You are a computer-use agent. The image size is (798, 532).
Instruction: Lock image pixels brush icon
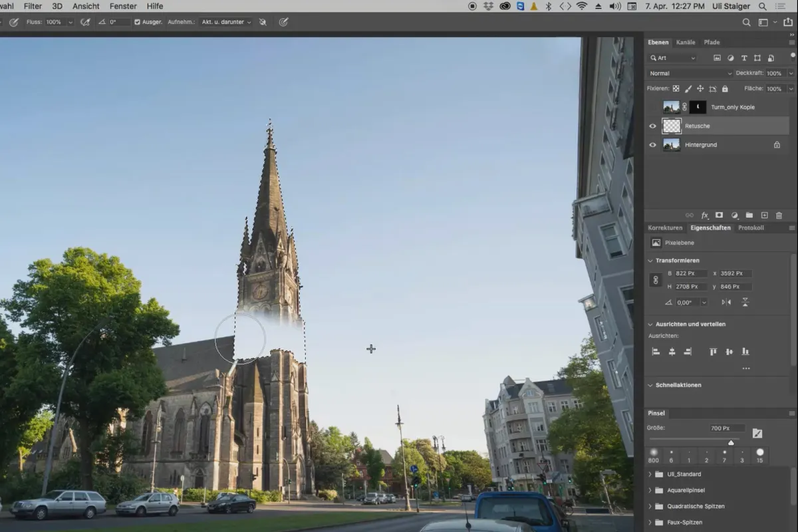tap(688, 88)
